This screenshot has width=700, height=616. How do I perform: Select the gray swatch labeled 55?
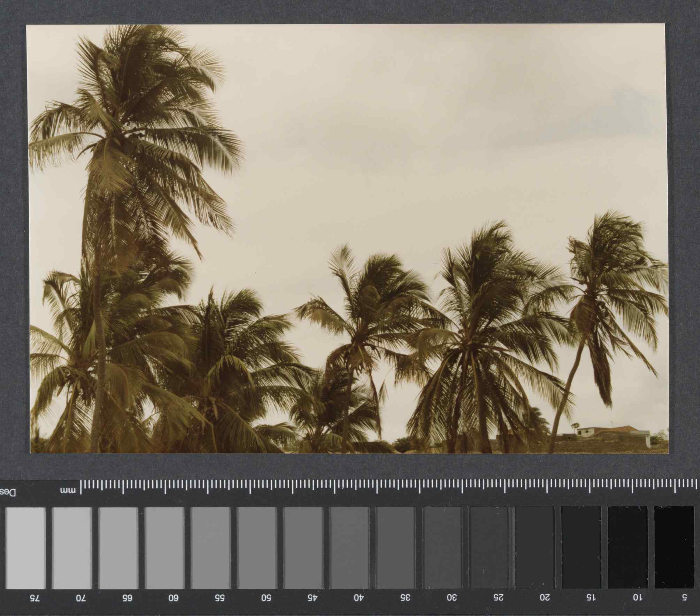tap(211, 548)
